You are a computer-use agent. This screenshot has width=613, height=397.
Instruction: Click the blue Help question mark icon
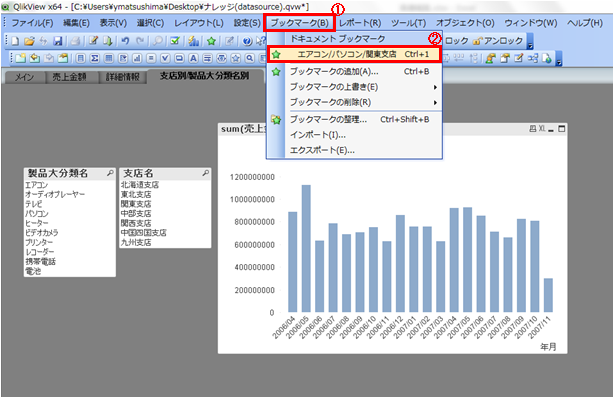point(247,41)
